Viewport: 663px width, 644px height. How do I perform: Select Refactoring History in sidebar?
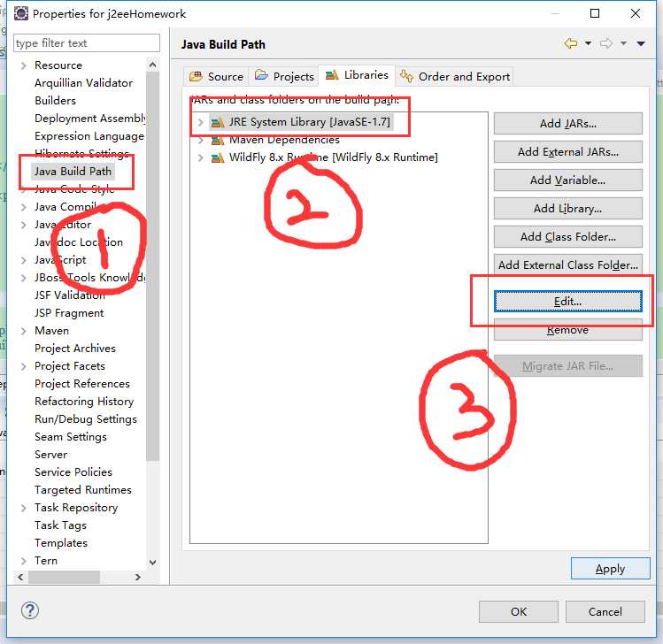click(84, 402)
